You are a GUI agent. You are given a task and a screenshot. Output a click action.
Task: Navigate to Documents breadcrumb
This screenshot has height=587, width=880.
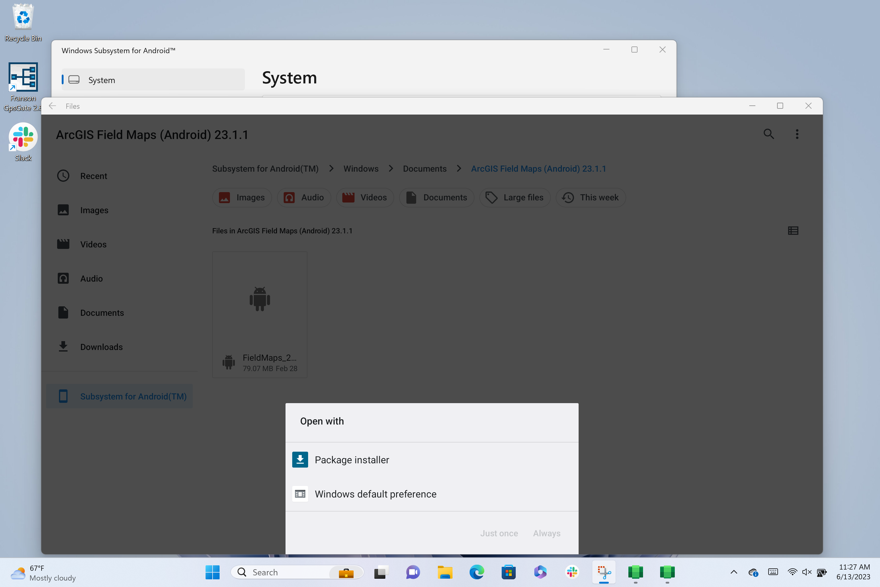[x=424, y=169]
